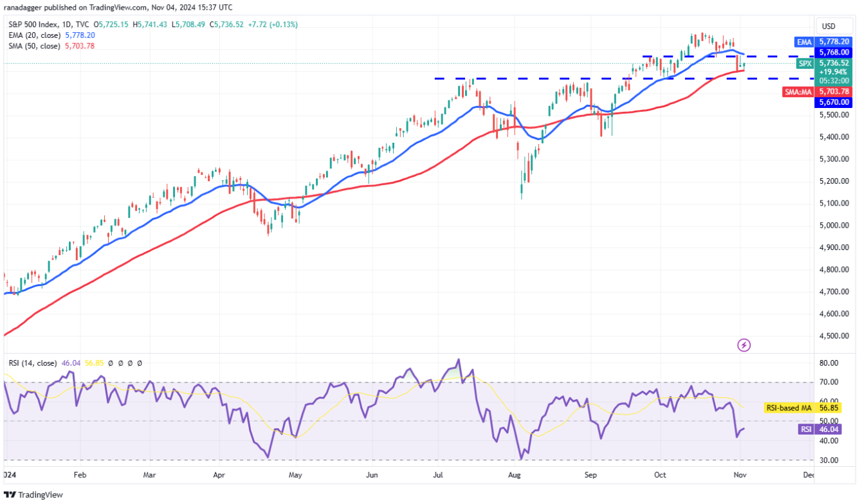Click the Apr label on time axis
This screenshot has height=504, width=860.
coord(219,476)
